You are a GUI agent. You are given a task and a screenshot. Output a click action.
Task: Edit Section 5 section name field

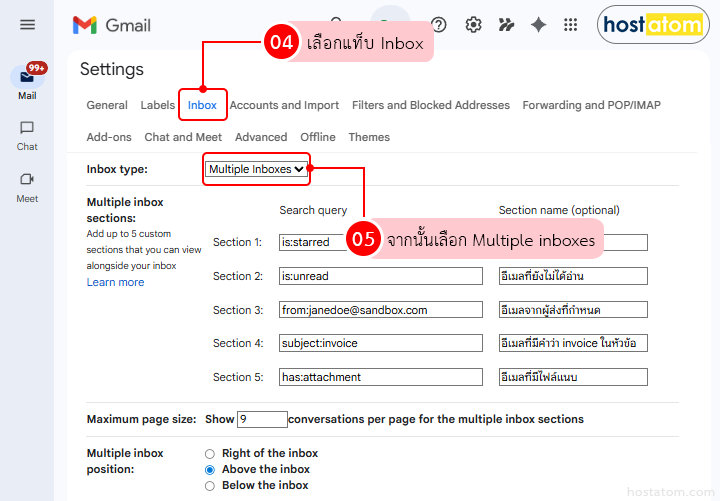[573, 377]
